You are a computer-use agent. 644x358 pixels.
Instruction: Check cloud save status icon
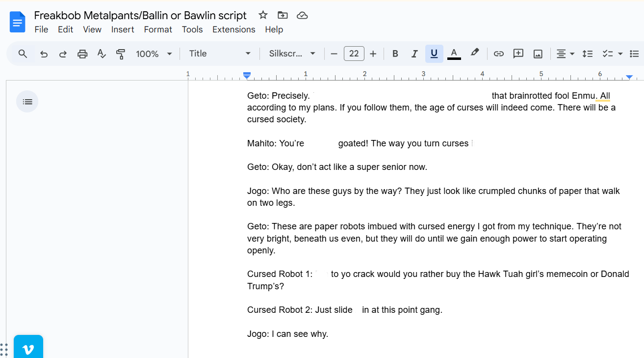[x=303, y=15]
